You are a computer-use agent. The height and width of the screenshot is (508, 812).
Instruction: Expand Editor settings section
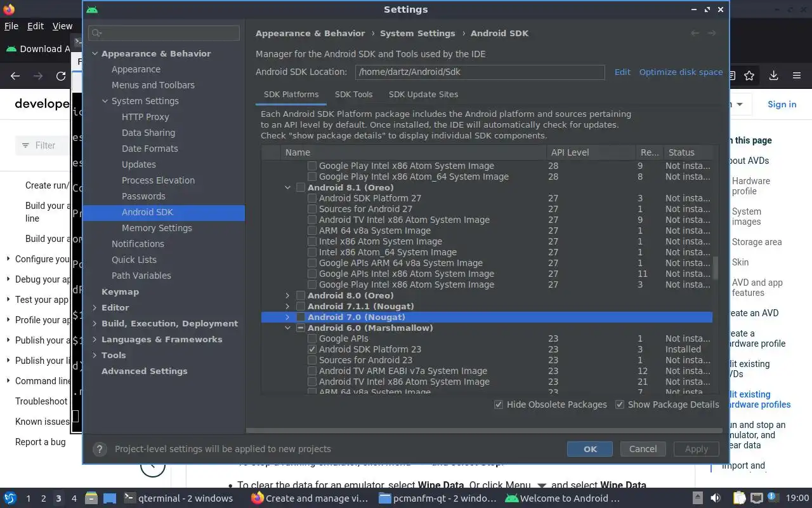95,307
